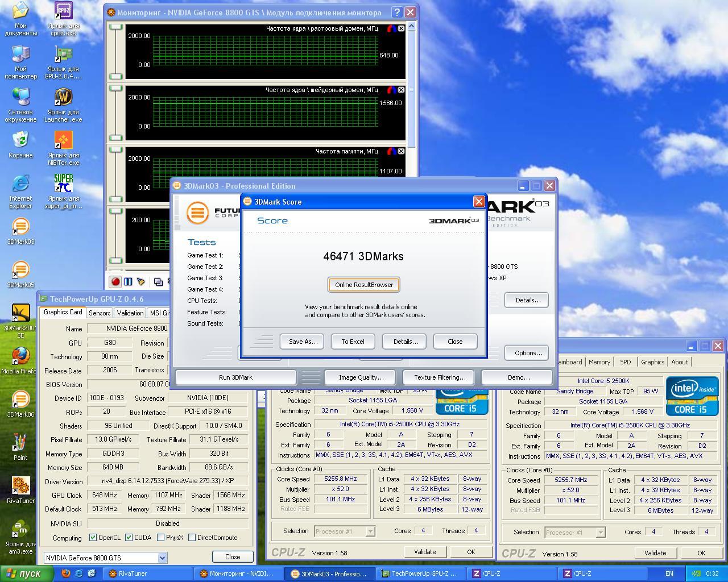This screenshot has height=582, width=728.
Task: Select the Graphics Card tab in GPU-Z
Action: [63, 312]
